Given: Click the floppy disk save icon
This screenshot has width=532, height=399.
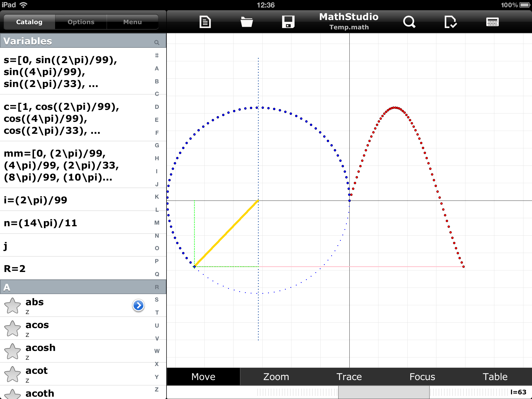Looking at the screenshot, I should click(288, 22).
